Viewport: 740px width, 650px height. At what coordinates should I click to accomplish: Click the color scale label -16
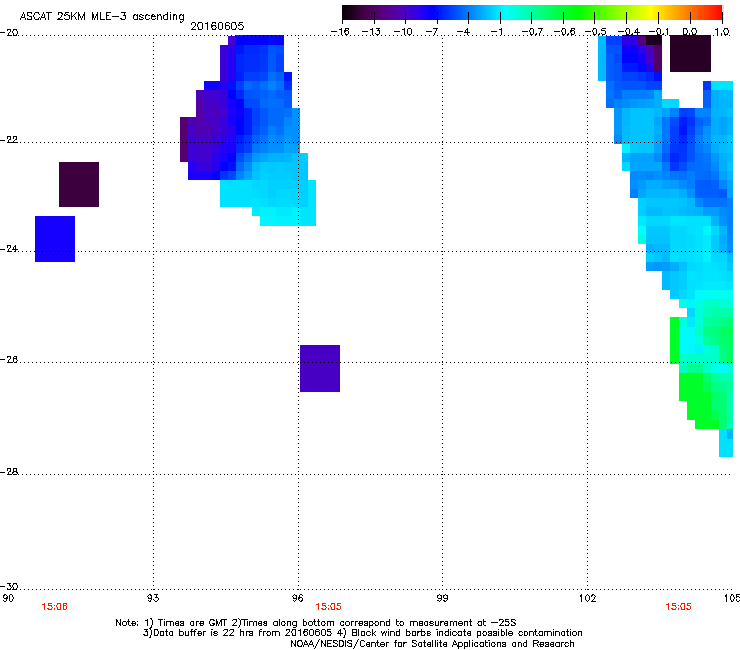[340, 32]
